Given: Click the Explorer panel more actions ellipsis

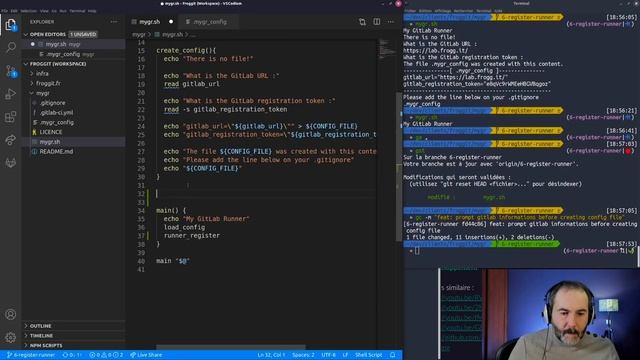Looking at the screenshot, I should [x=114, y=22].
